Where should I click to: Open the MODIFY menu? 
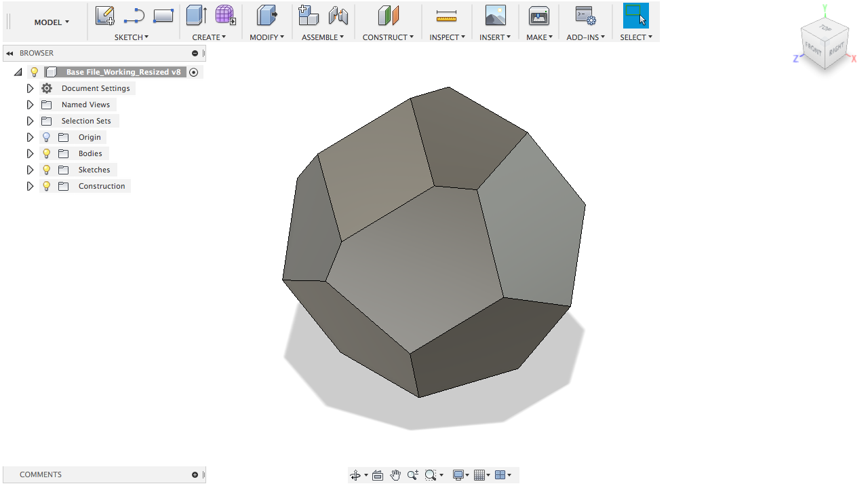click(x=267, y=37)
